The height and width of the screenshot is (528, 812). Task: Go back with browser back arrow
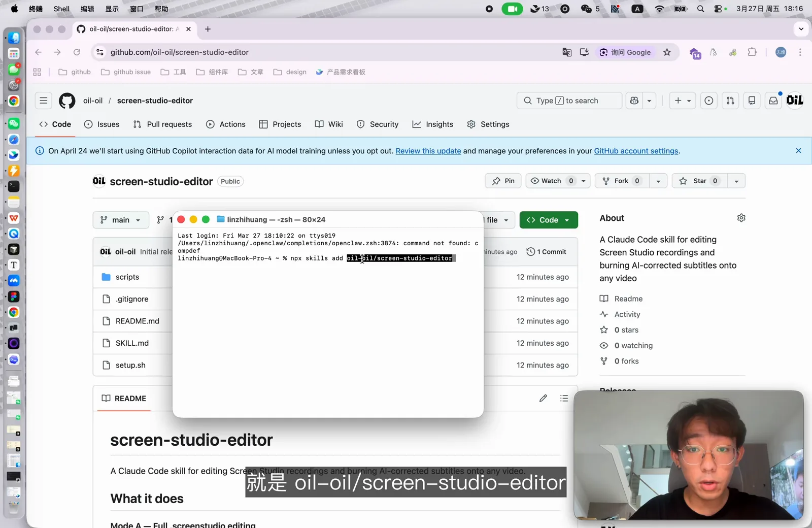(38, 52)
